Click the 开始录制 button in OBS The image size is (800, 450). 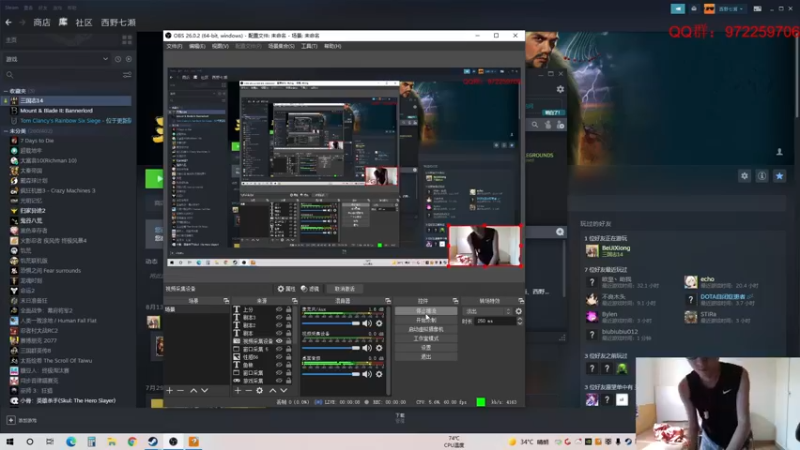(426, 320)
